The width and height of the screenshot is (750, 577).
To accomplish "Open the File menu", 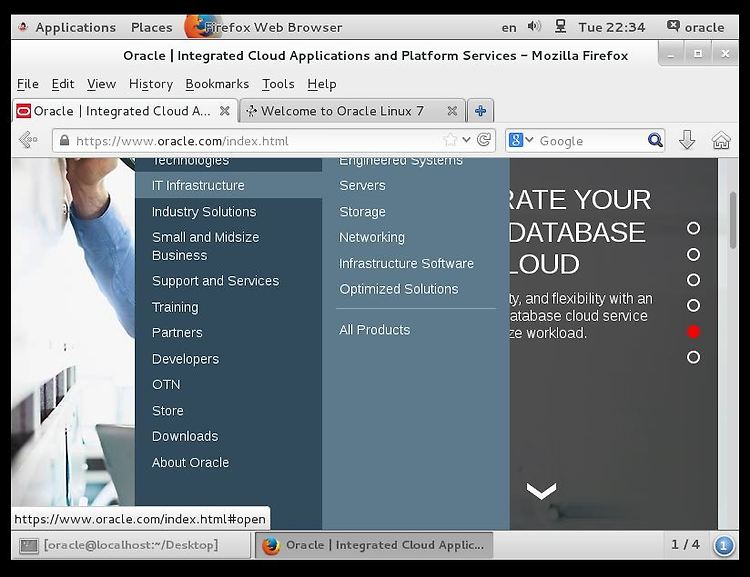I will (x=28, y=84).
